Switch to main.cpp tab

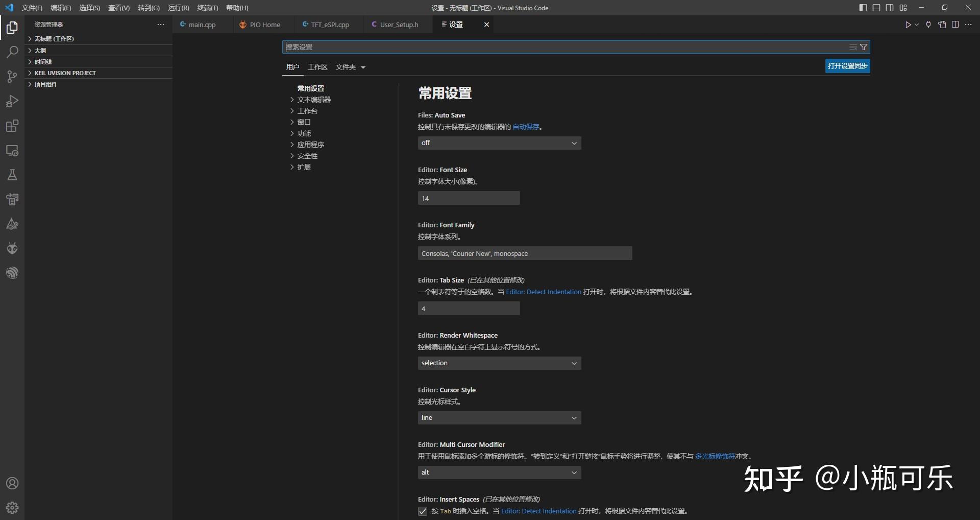pyautogui.click(x=202, y=25)
